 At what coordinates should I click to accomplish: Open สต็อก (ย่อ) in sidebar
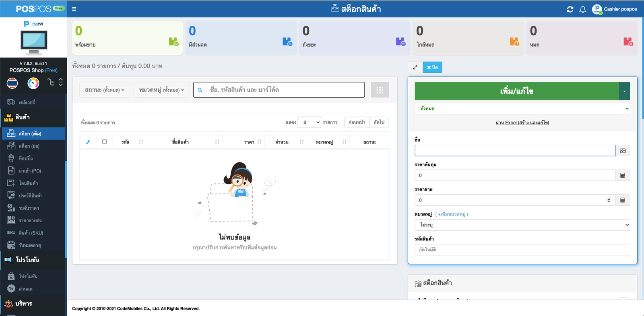[29, 146]
